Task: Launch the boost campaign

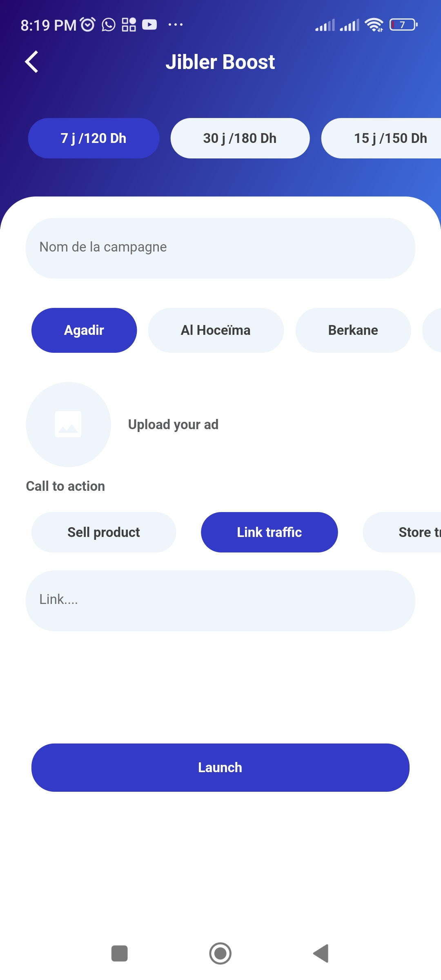Action: (220, 767)
